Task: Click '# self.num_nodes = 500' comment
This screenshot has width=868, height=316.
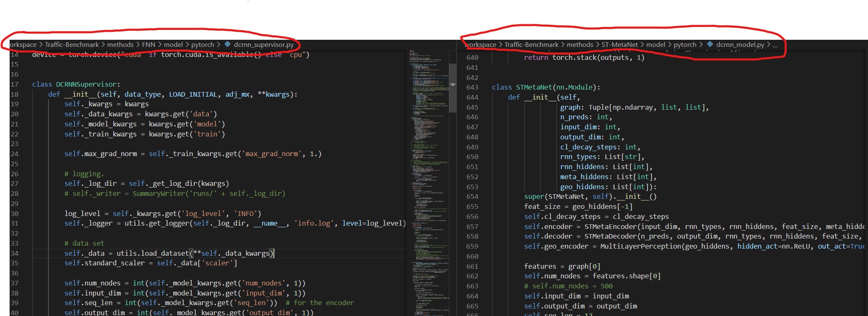Action: click(x=568, y=286)
